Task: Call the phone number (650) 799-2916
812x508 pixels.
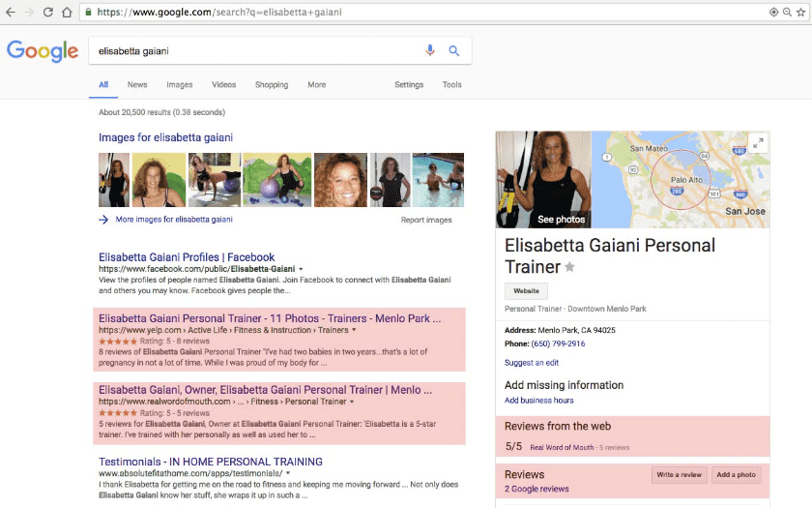Action: [559, 344]
